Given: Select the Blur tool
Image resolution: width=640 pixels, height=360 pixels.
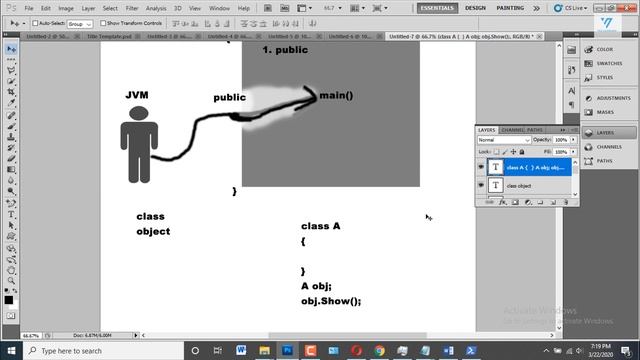Looking at the screenshot, I should click(x=11, y=180).
